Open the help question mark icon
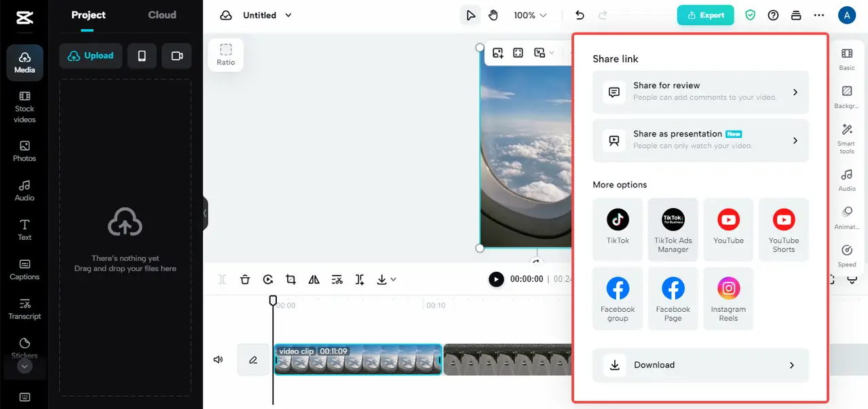Viewport: 868px width, 409px height. (x=773, y=15)
